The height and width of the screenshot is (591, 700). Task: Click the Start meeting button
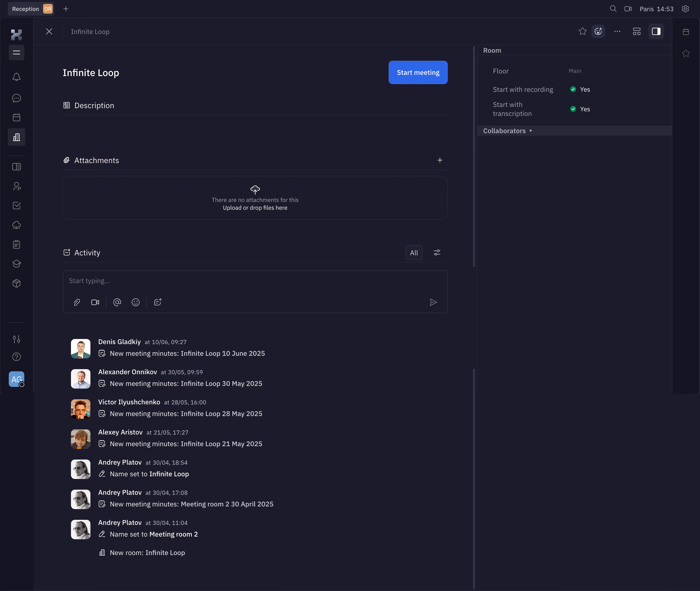418,72
